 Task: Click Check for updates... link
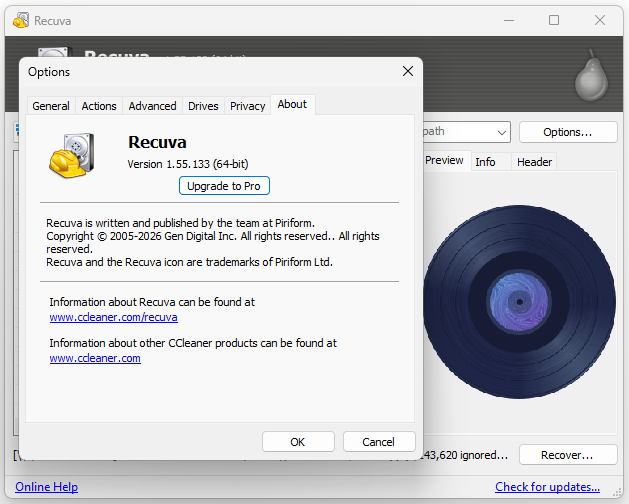click(x=547, y=487)
